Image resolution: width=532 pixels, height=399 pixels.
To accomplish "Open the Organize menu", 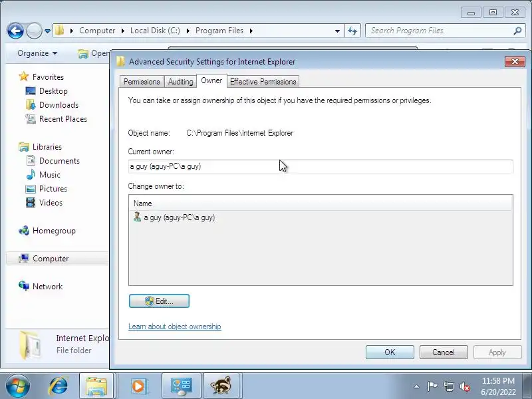I will click(x=37, y=53).
